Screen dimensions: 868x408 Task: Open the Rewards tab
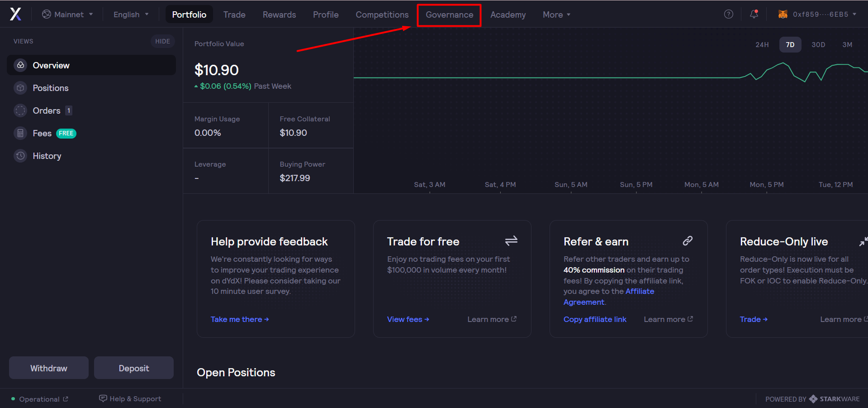point(279,14)
